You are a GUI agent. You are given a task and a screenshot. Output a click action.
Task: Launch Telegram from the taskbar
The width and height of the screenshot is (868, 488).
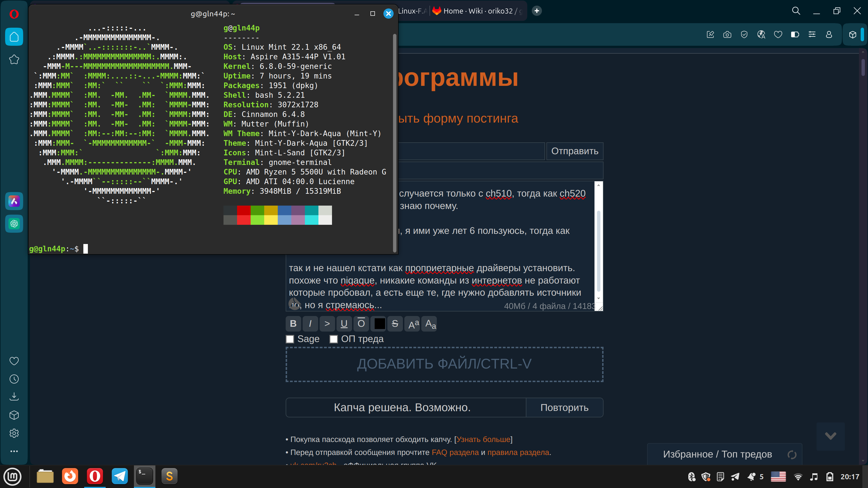click(x=120, y=476)
